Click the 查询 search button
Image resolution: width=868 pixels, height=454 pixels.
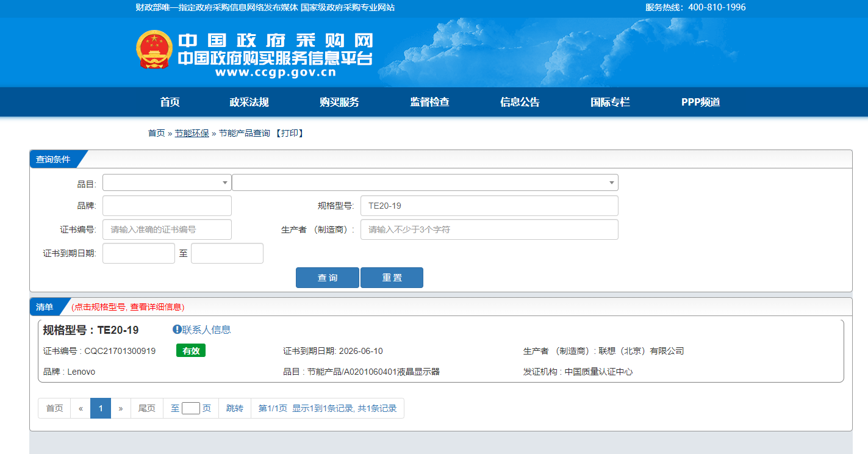coord(327,277)
